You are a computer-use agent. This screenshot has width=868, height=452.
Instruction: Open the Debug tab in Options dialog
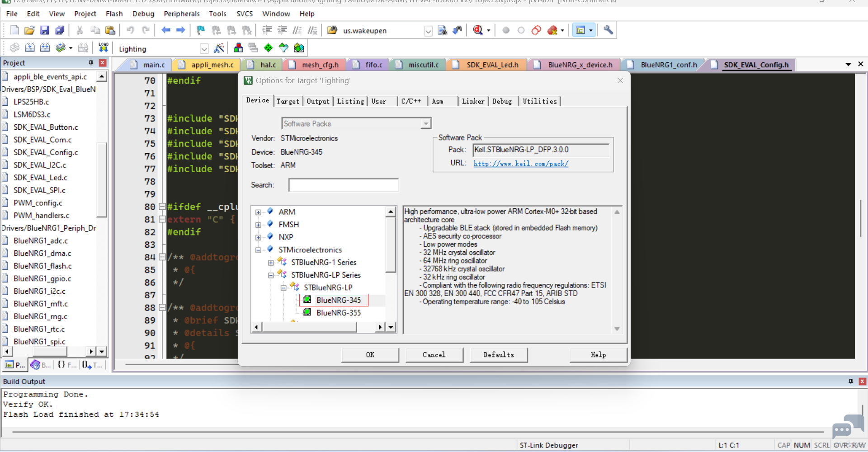tap(502, 101)
